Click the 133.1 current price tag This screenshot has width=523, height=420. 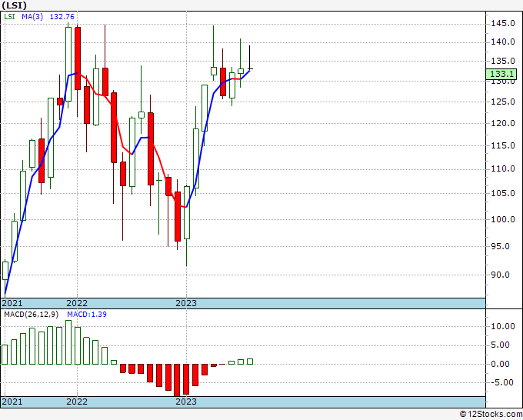(x=501, y=74)
